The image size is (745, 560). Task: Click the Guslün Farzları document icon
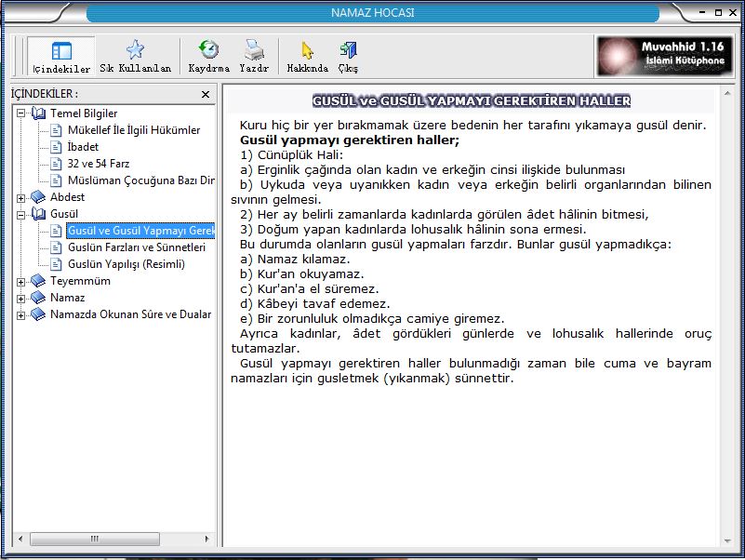coord(56,247)
